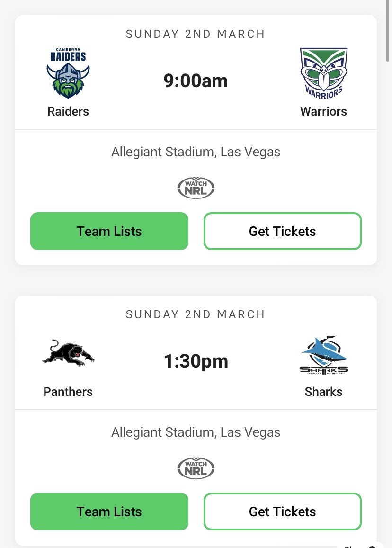Select the Warriors team name label
This screenshot has width=392, height=548.
tap(324, 111)
